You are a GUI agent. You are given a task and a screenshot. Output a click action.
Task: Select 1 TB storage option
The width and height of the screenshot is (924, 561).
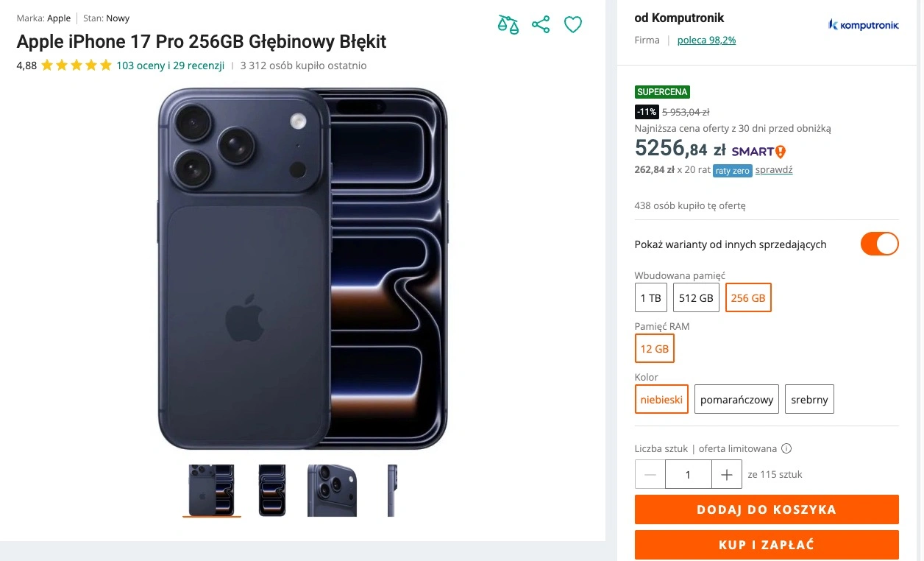(x=650, y=298)
